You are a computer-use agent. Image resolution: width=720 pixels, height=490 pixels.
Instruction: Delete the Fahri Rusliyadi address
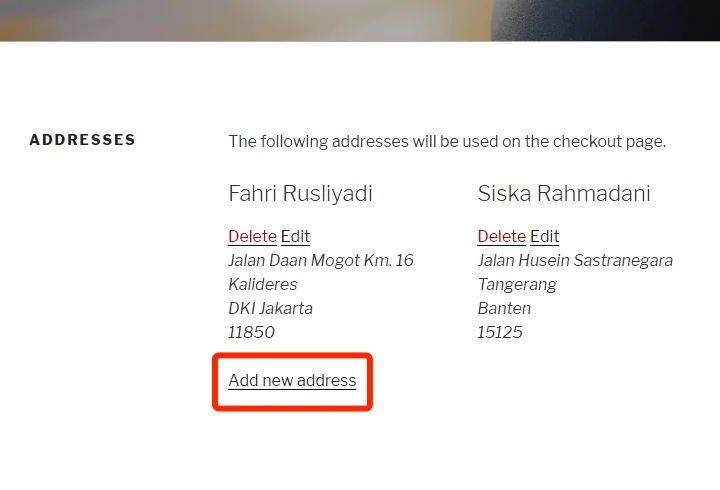coord(252,237)
